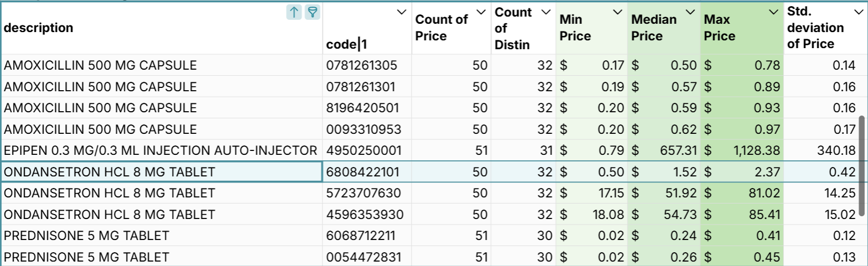Click the Median Price header label

(654, 28)
